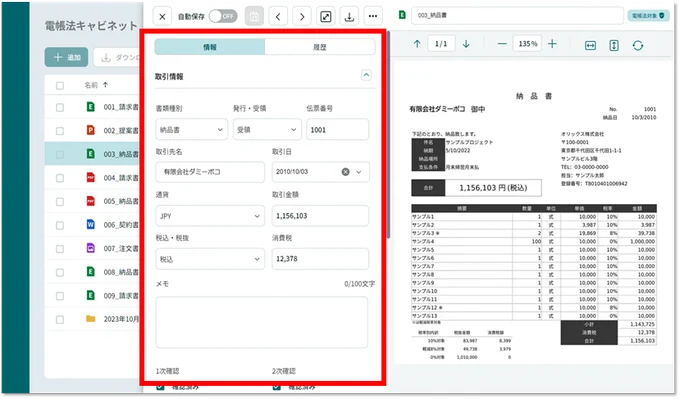680x399 pixels.
Task: Fit preview to width icon
Action: (x=590, y=45)
